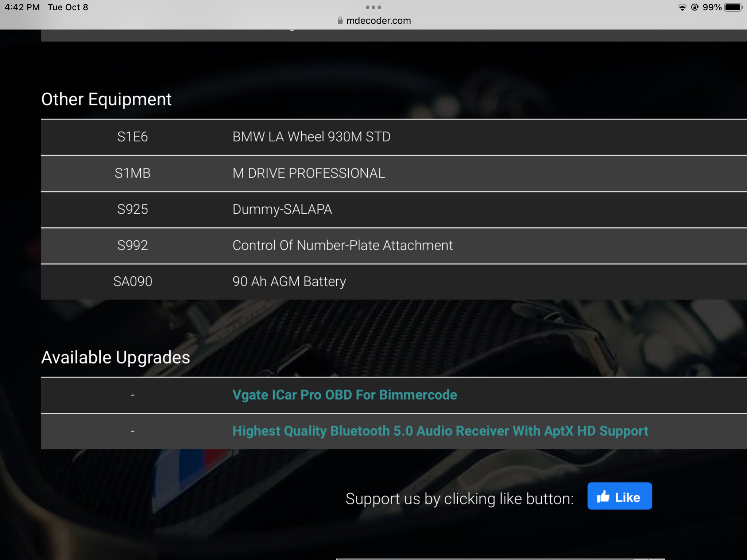Image resolution: width=747 pixels, height=560 pixels.
Task: Select the S992 code cell
Action: (x=132, y=245)
